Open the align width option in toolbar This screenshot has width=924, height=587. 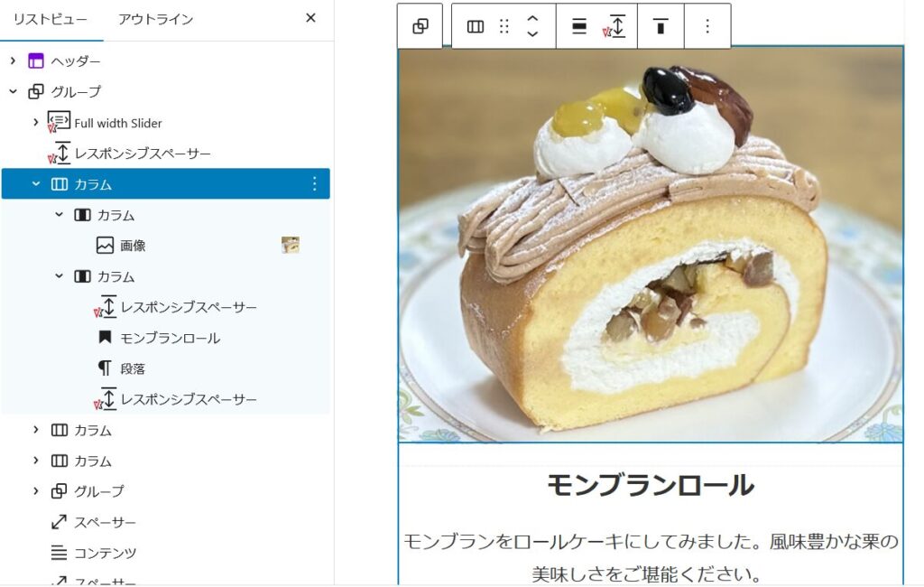579,26
